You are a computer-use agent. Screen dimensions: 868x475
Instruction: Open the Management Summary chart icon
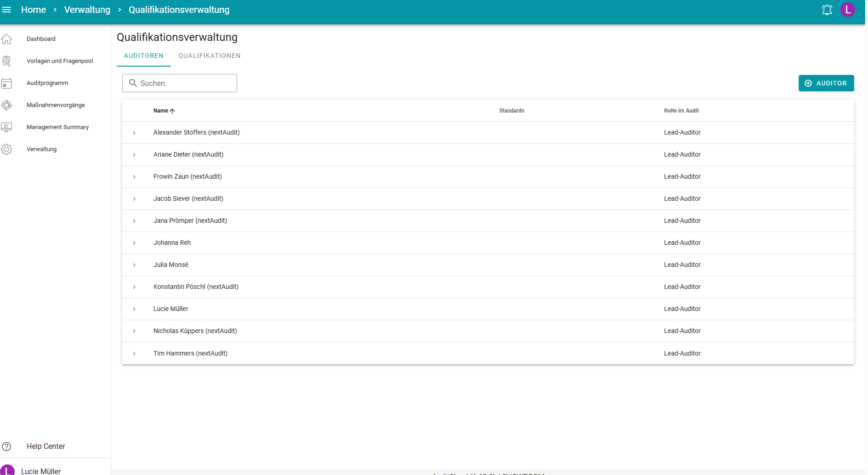(x=6, y=127)
